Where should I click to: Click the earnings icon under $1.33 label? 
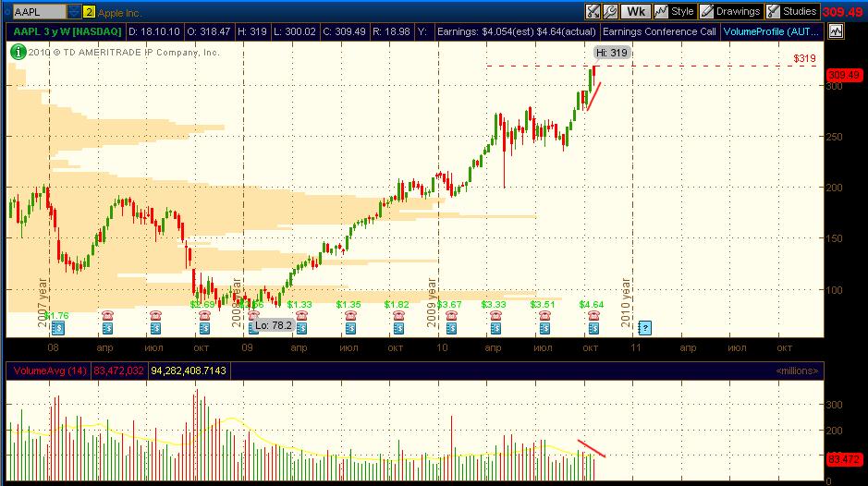[x=301, y=328]
